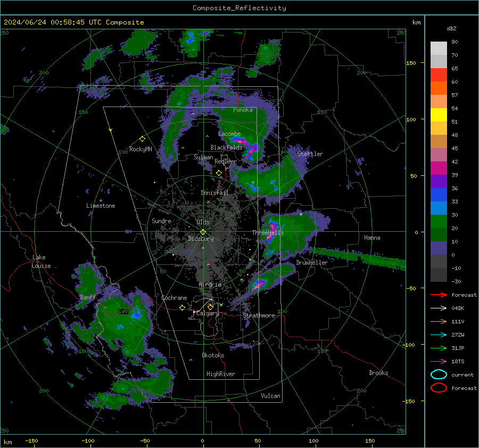Click the Sundre city label
Image resolution: width=479 pixels, height=448 pixels.
point(161,221)
